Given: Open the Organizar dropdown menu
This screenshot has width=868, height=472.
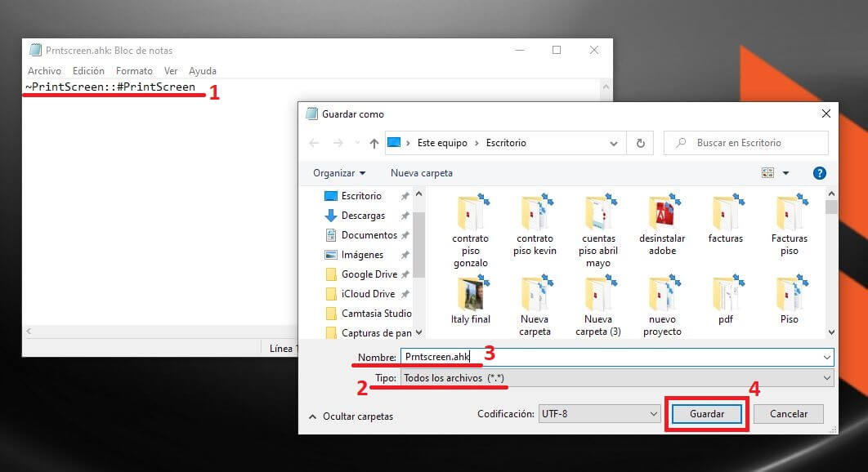Looking at the screenshot, I should pyautogui.click(x=339, y=173).
